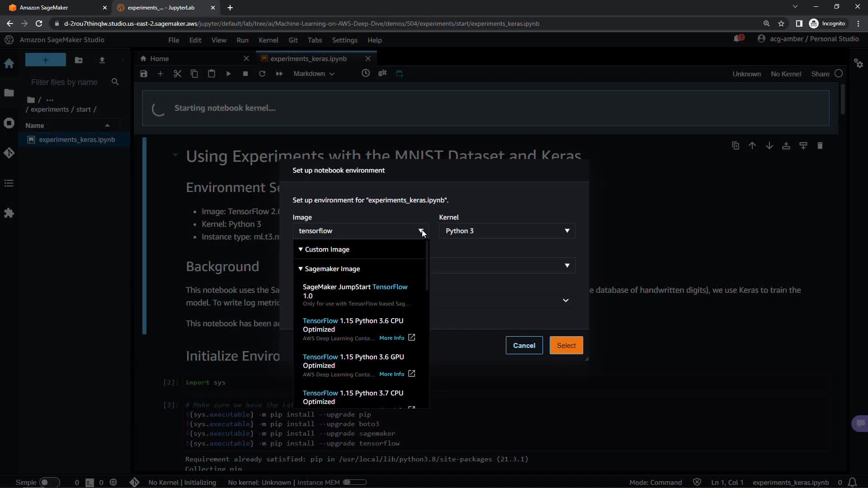868x488 pixels.
Task: Click the orange Select button
Action: click(x=566, y=345)
